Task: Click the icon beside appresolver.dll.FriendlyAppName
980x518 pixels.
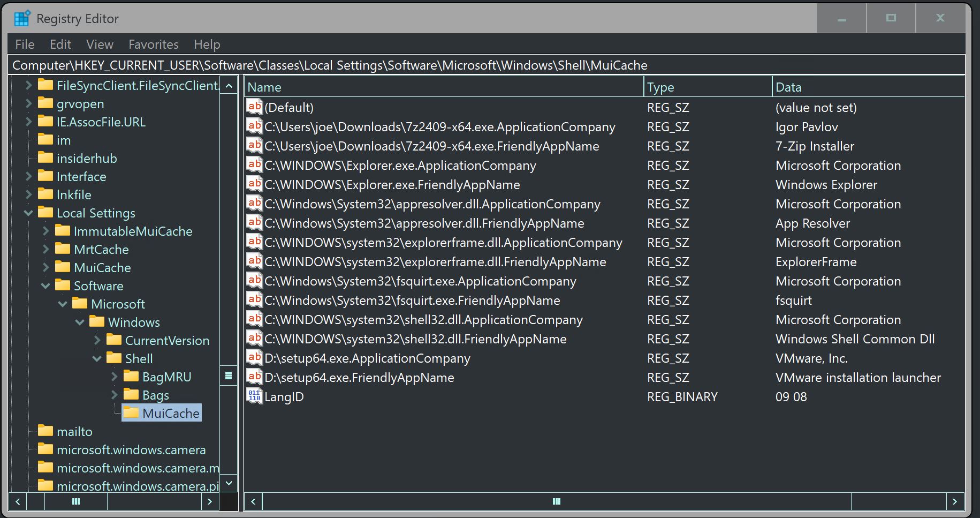Action: click(254, 222)
